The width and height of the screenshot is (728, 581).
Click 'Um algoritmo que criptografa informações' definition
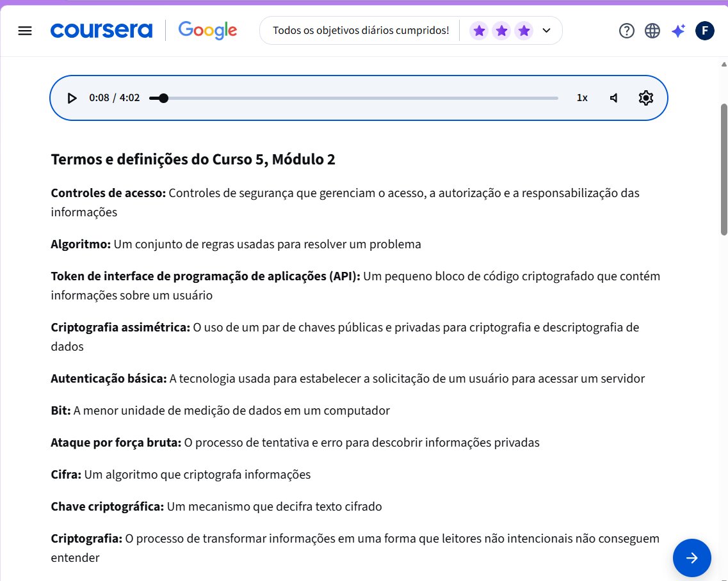197,475
